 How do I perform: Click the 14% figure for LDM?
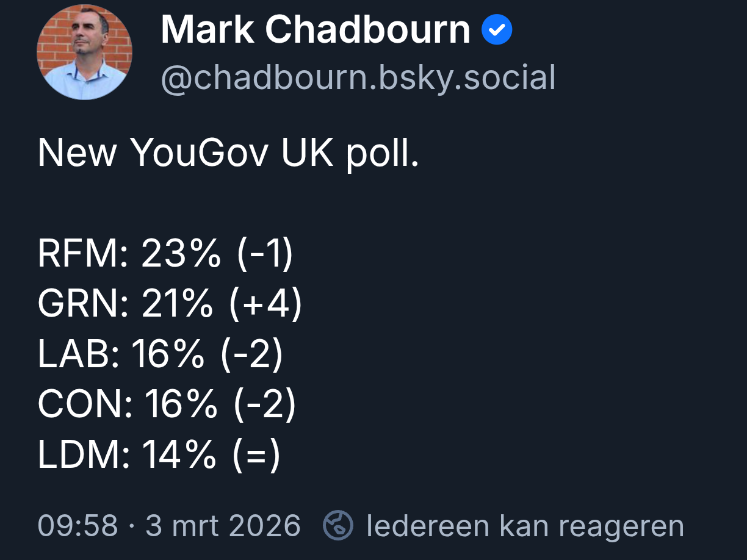[179, 455]
